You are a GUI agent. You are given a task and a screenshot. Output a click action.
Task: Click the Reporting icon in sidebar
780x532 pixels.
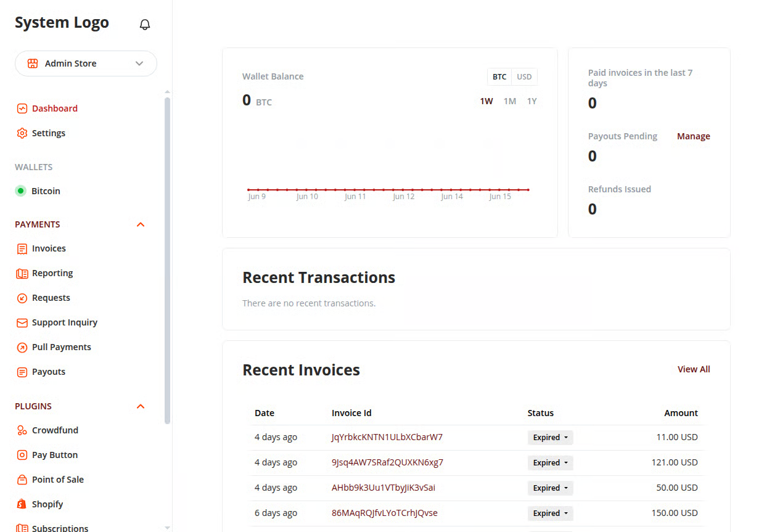coord(22,274)
